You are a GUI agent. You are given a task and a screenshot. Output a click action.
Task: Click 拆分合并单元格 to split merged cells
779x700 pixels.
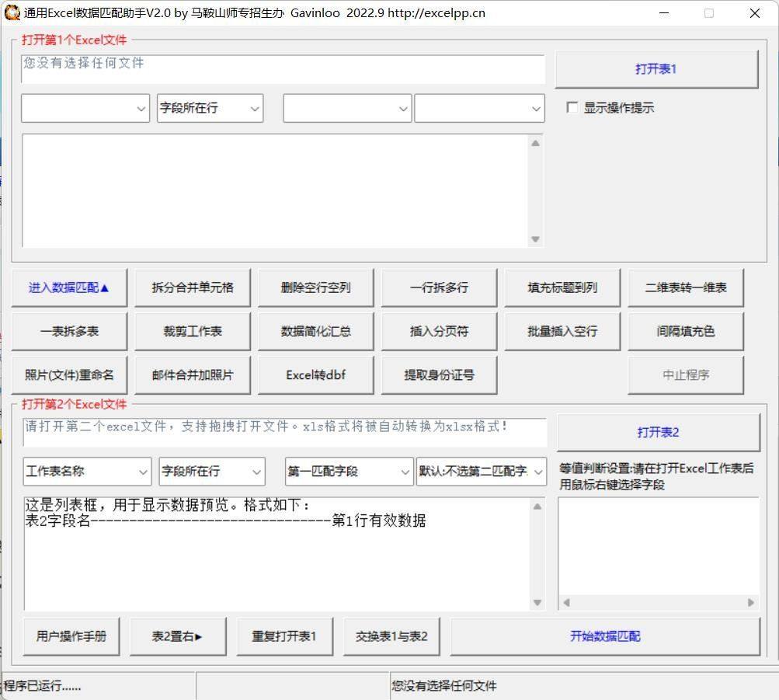click(192, 287)
